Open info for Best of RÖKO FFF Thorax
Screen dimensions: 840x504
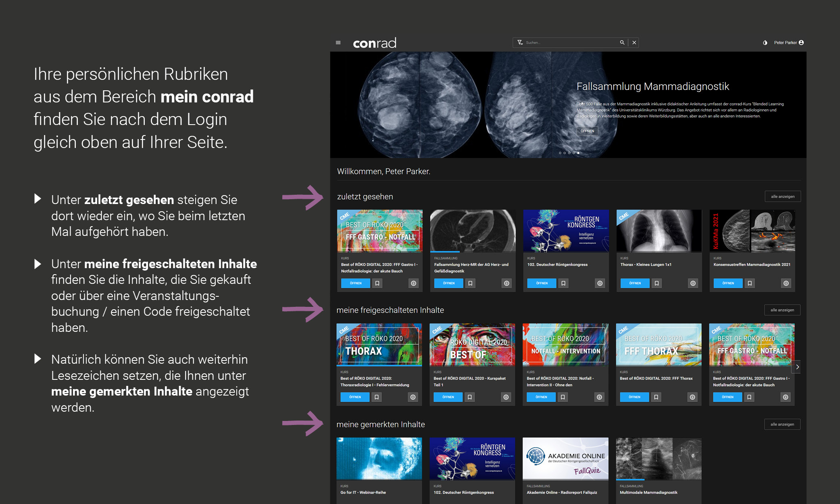pyautogui.click(x=692, y=397)
